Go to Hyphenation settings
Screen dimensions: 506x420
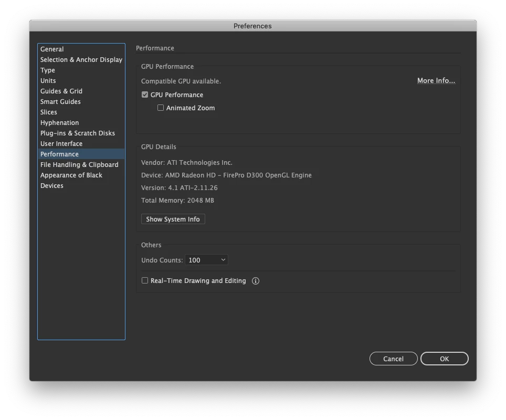point(81,123)
